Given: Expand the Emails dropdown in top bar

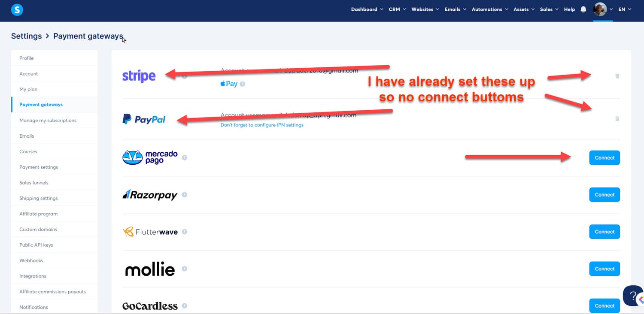Looking at the screenshot, I should (x=455, y=9).
